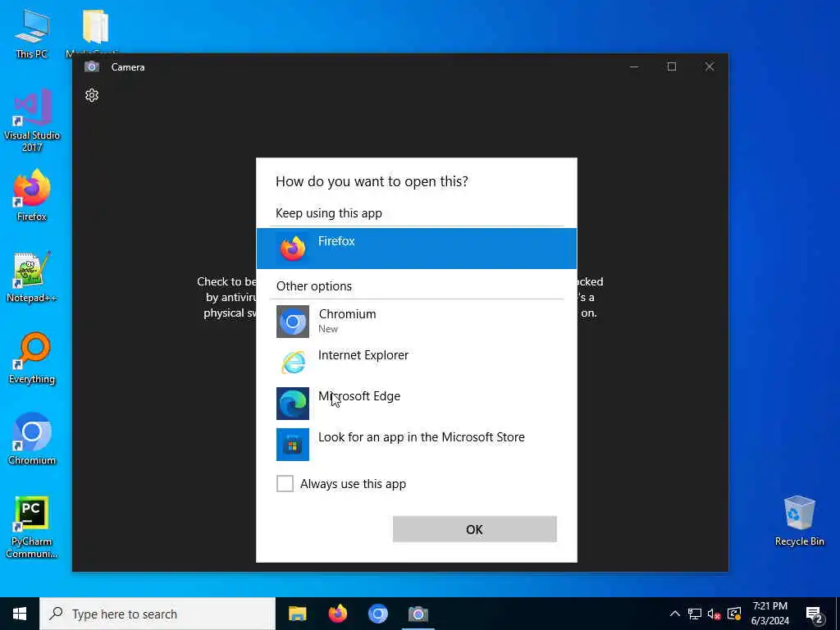Pick Internet Explorer to open this
Viewport: 840px width, 630px height.
416,362
